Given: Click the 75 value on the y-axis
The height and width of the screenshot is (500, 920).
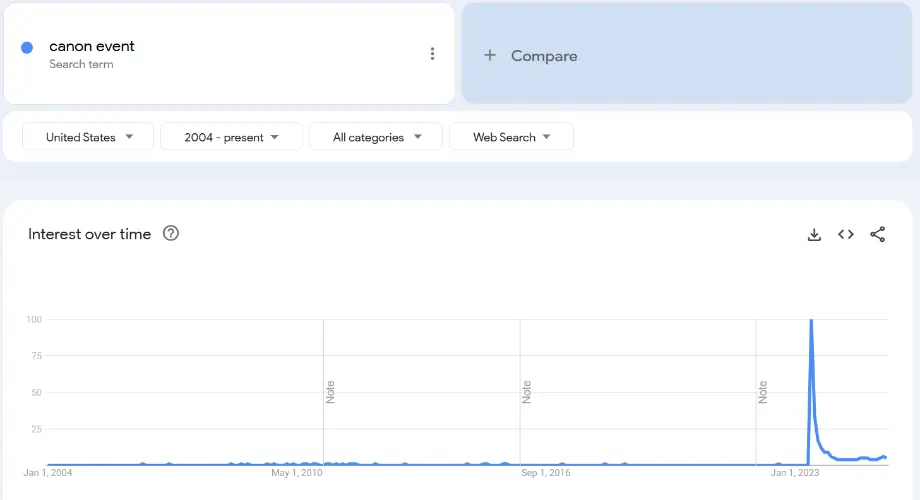Looking at the screenshot, I should [36, 356].
